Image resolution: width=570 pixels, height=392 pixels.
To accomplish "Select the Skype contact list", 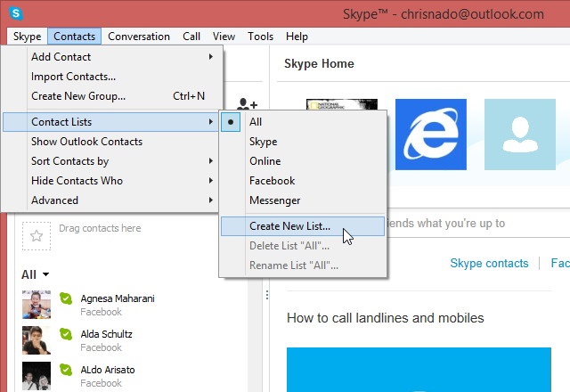I will point(303,142).
